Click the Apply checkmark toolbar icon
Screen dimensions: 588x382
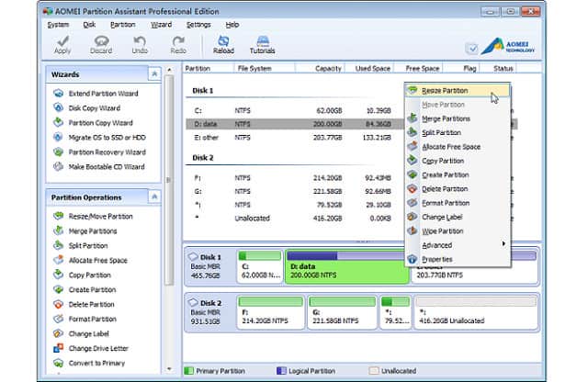coord(62,41)
